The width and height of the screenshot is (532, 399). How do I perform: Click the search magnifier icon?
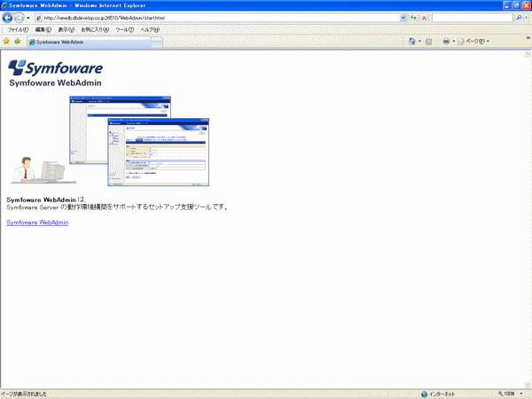tap(517, 18)
